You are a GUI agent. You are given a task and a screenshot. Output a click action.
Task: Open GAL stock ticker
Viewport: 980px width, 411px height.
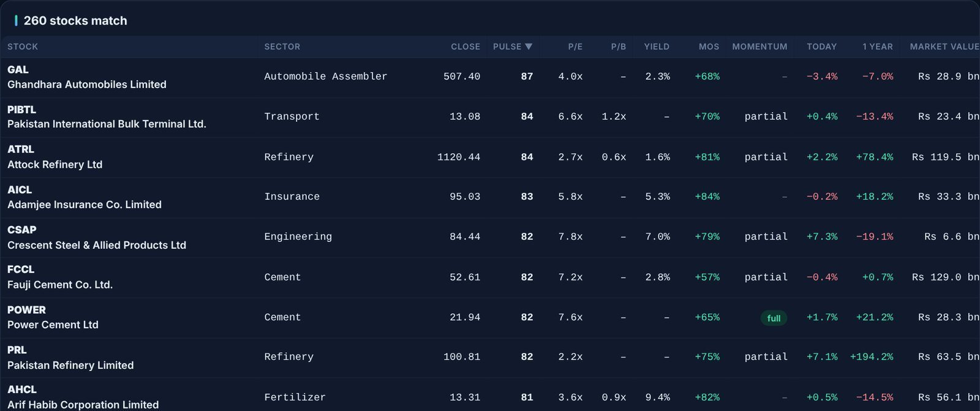(x=18, y=70)
